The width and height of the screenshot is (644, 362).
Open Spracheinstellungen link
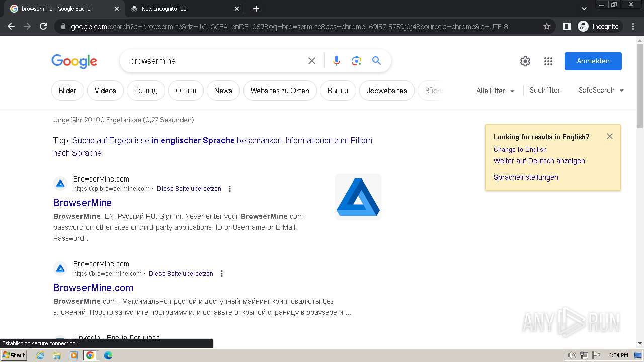[526, 177]
